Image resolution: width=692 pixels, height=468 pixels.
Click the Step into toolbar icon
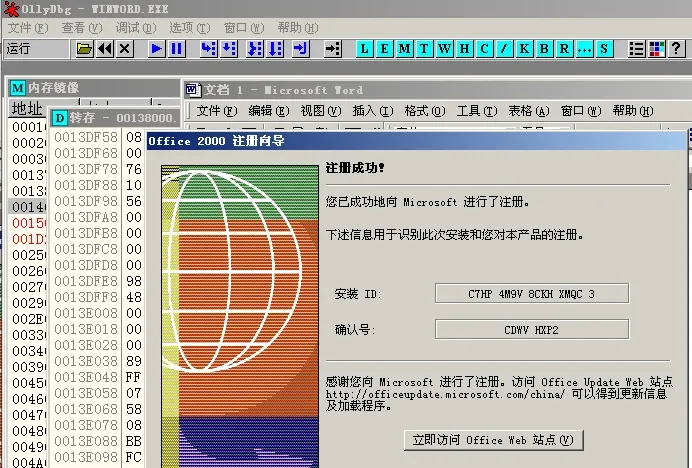pyautogui.click(x=208, y=49)
